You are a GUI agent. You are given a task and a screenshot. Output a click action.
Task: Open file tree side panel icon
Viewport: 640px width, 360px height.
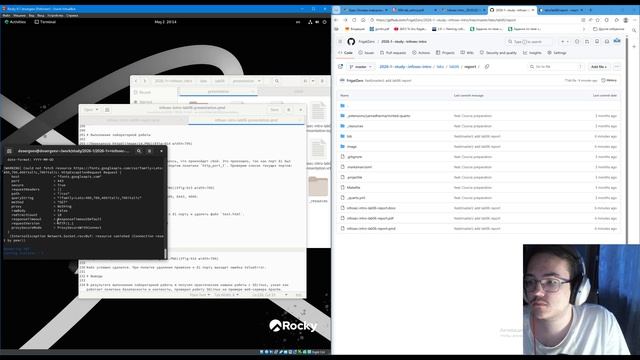point(340,67)
